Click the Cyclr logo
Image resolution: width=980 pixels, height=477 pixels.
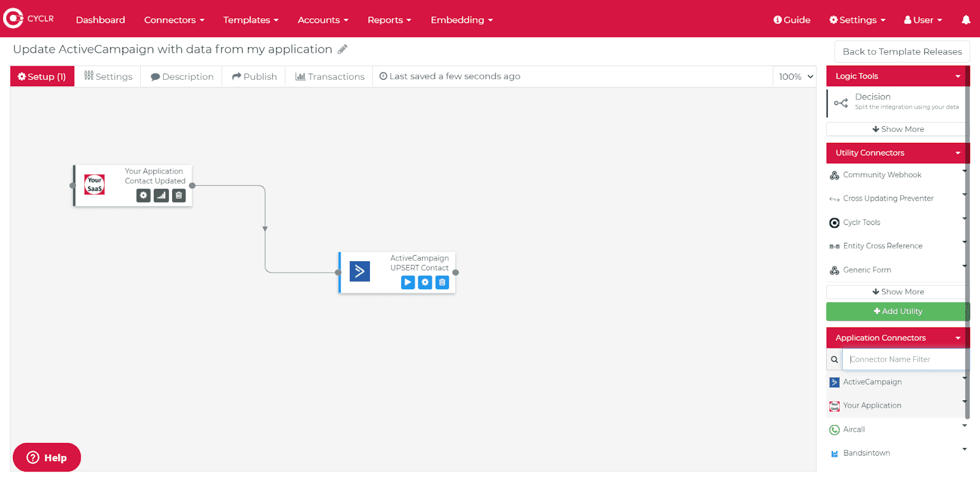pyautogui.click(x=29, y=19)
